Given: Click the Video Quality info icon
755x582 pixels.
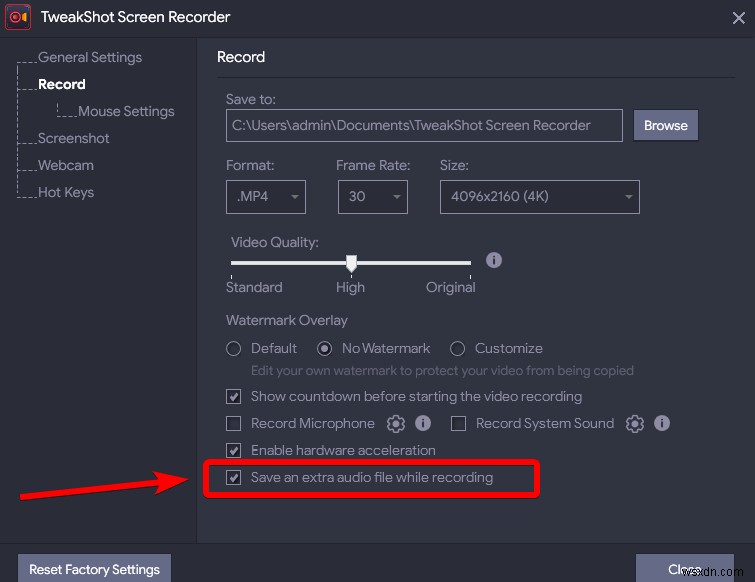Looking at the screenshot, I should [x=493, y=260].
